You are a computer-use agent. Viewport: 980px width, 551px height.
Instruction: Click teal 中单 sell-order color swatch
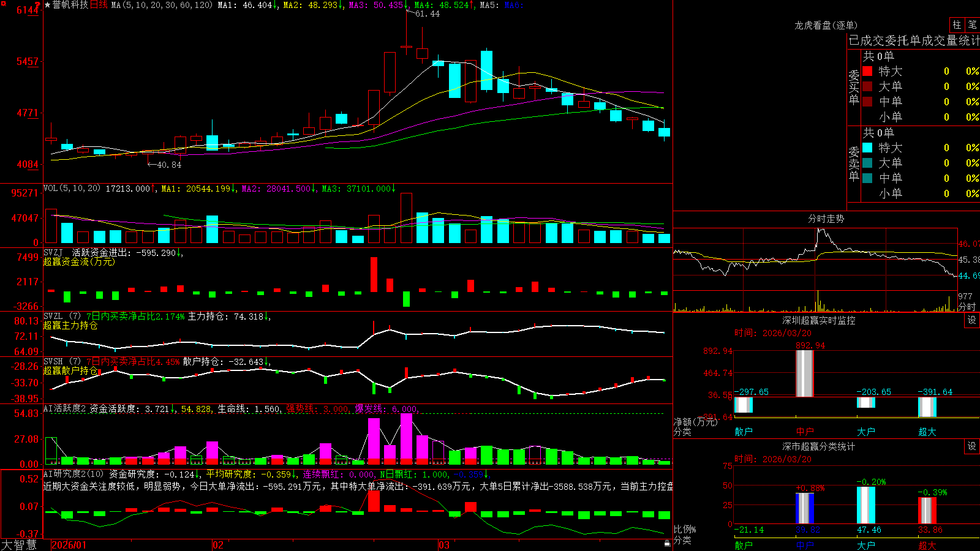pyautogui.click(x=867, y=178)
